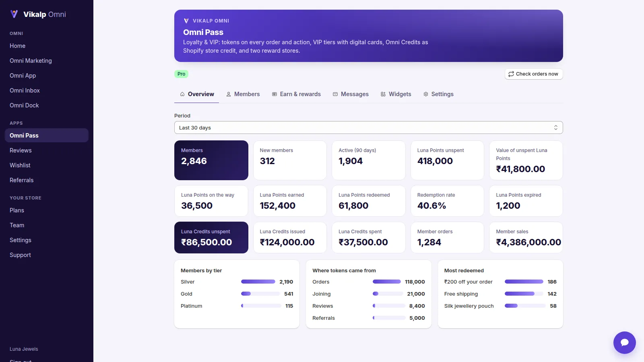The image size is (644, 362).
Task: Go to Referrals in the sidebar
Action: click(47, 180)
